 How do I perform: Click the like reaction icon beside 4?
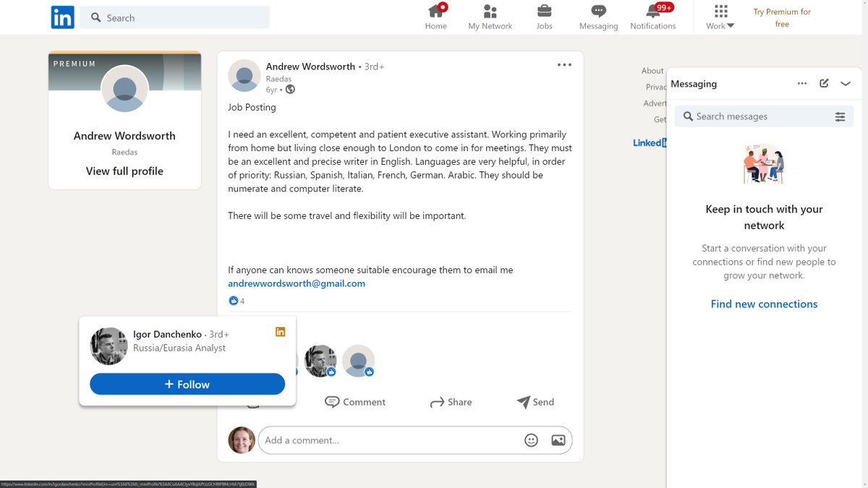click(x=233, y=301)
